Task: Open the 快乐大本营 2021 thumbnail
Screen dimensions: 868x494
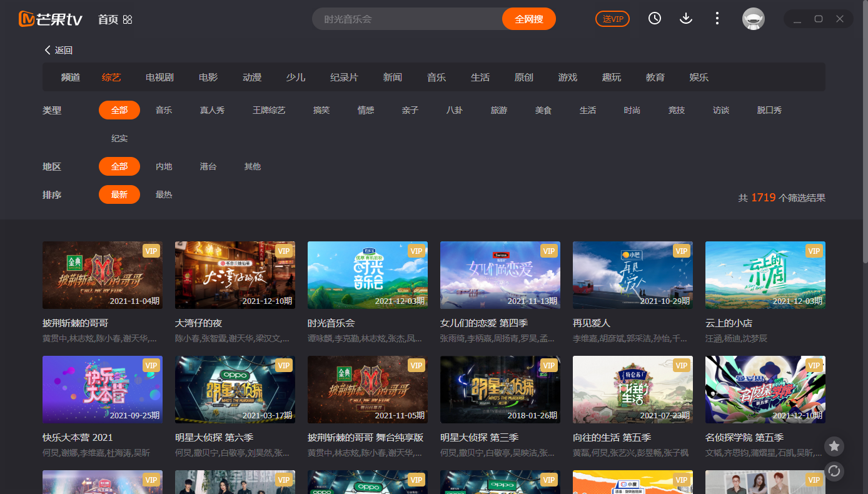Action: pyautogui.click(x=103, y=390)
